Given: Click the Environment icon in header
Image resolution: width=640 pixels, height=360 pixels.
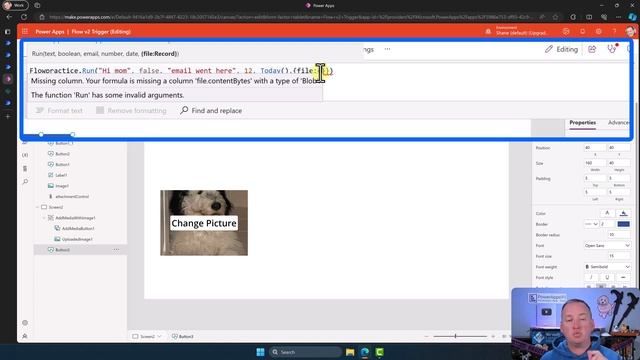Looking at the screenshot, I should 488,31.
